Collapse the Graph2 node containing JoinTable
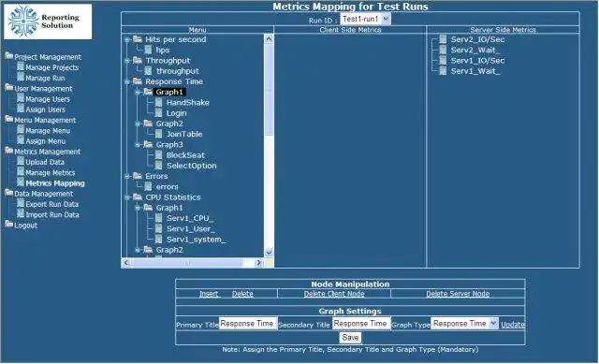The image size is (599, 364). (138, 124)
